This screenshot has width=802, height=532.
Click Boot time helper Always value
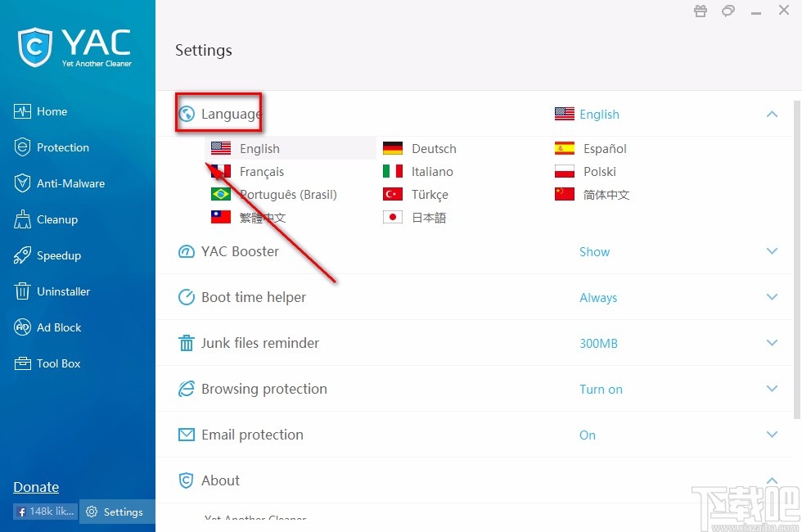pyautogui.click(x=598, y=298)
